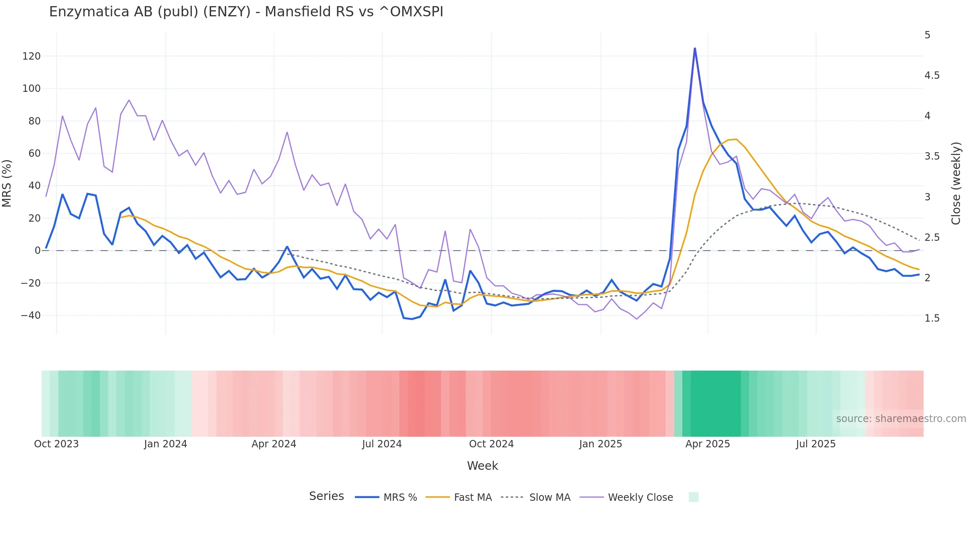Viewport: 980px width, 551px height.
Task: Toggle the Fast MA legend series
Action: [459, 497]
